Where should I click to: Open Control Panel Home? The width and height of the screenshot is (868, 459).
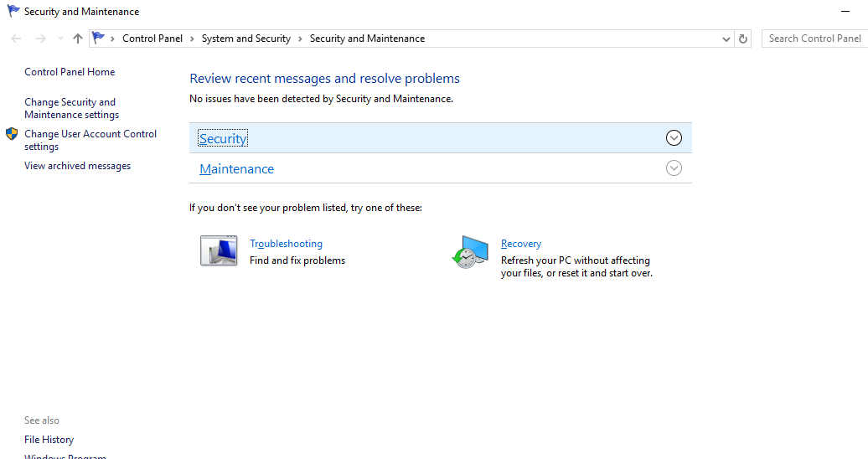tap(70, 72)
